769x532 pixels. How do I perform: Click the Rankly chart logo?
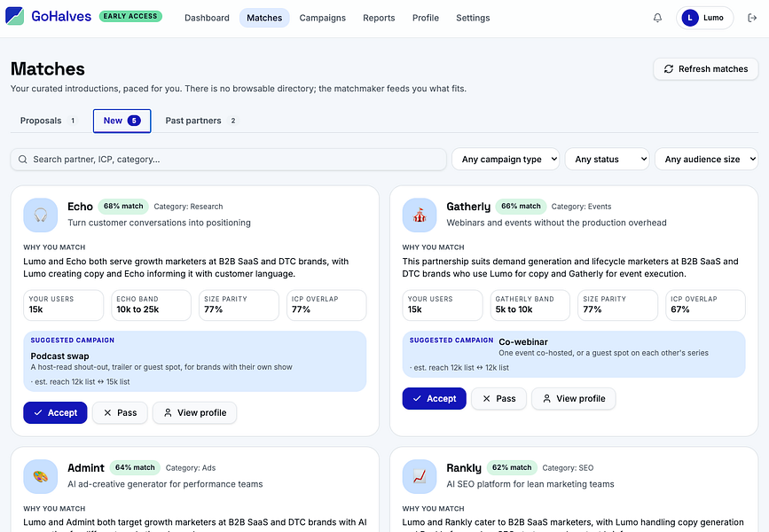(x=420, y=476)
